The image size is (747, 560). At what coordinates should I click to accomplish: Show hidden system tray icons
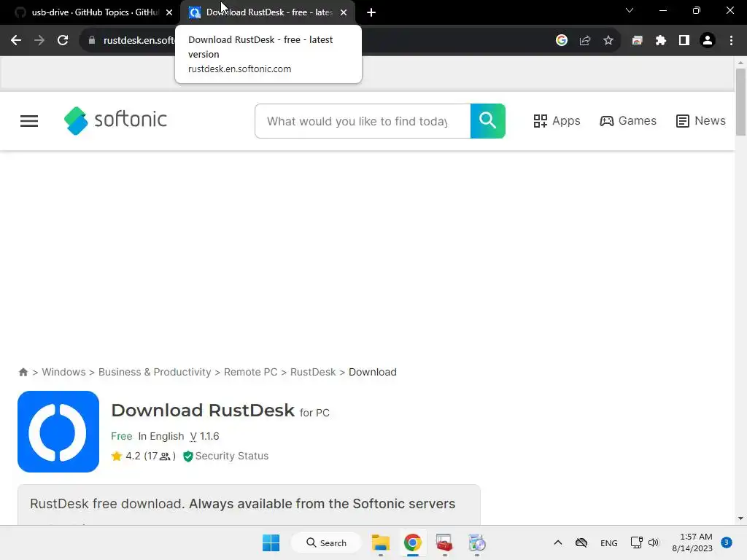558,542
